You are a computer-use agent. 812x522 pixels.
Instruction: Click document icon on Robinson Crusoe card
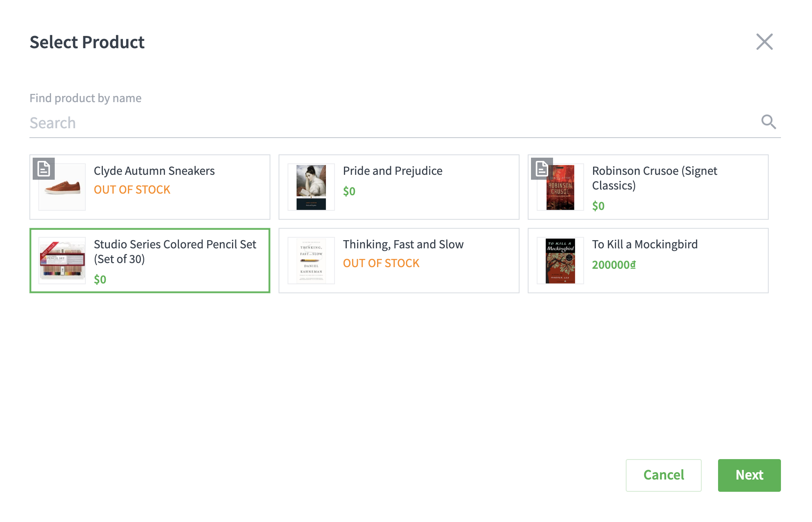pos(542,168)
